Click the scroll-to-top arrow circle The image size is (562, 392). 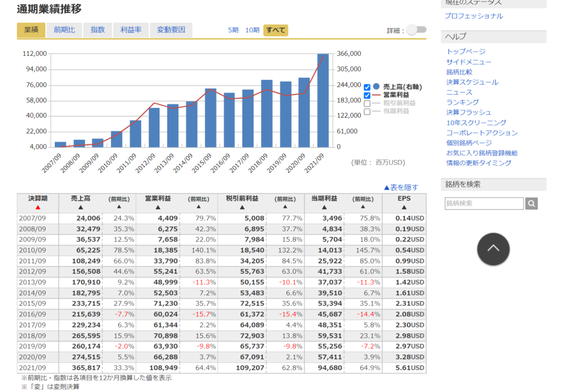click(x=493, y=249)
